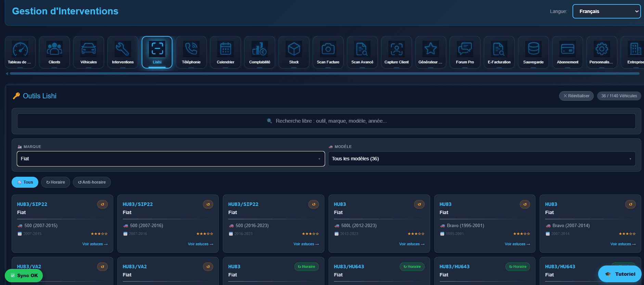Go to the Véhicules section
Screen dimensions: 644x285
coord(89,52)
